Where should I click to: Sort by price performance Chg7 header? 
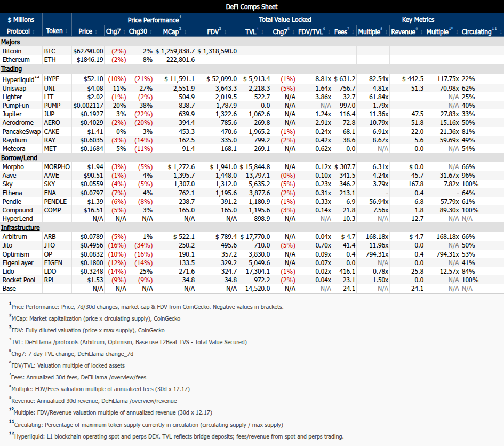(115, 31)
